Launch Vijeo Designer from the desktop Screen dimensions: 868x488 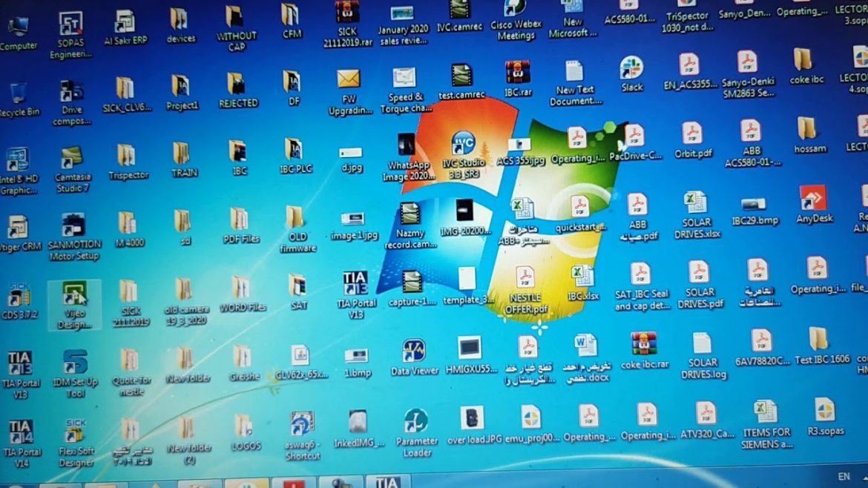pos(73,294)
